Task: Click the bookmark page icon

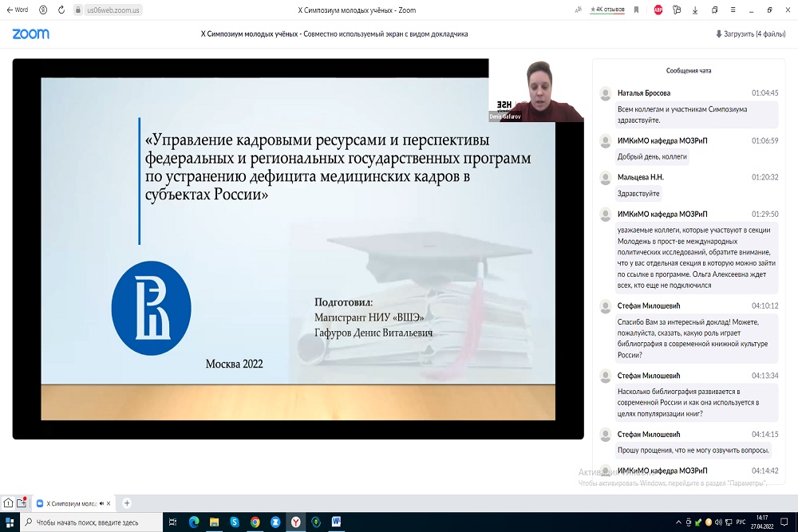Action: 636,10
